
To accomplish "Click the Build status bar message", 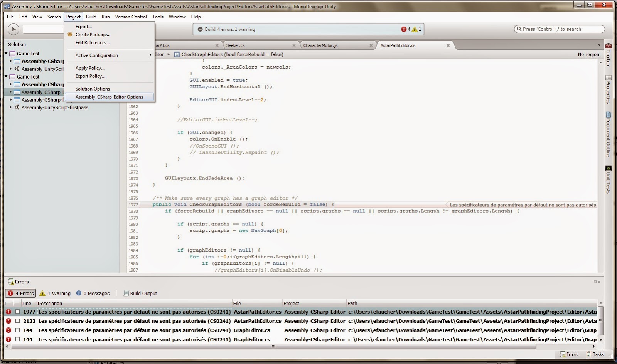I will (230, 29).
